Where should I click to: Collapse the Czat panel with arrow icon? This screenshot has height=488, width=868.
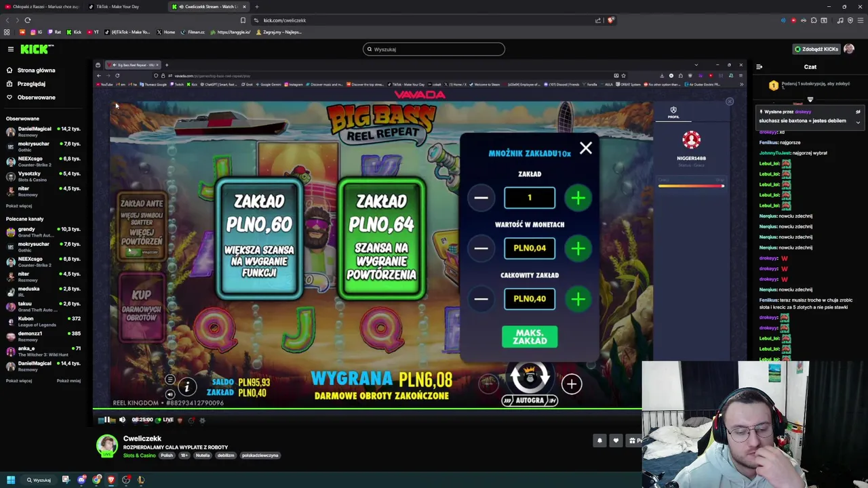point(759,66)
